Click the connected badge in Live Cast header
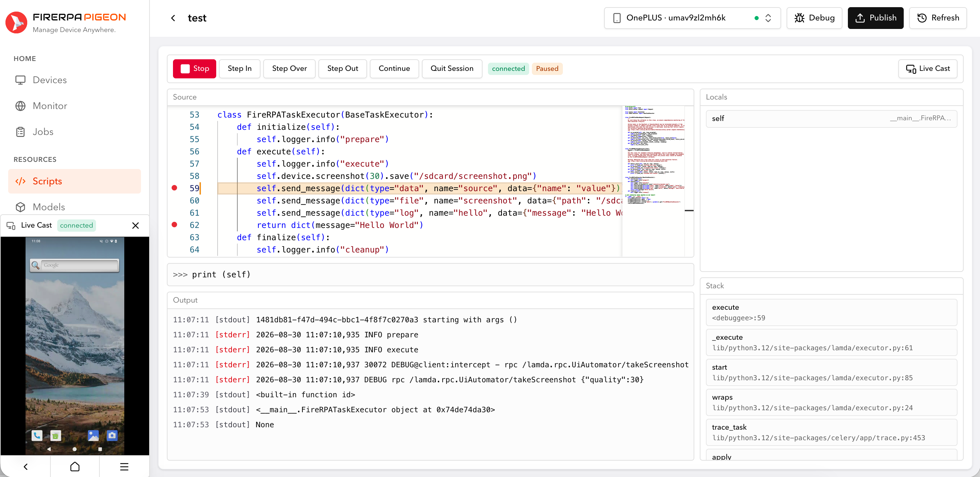Screen dimensions: 980x477 (x=77, y=225)
